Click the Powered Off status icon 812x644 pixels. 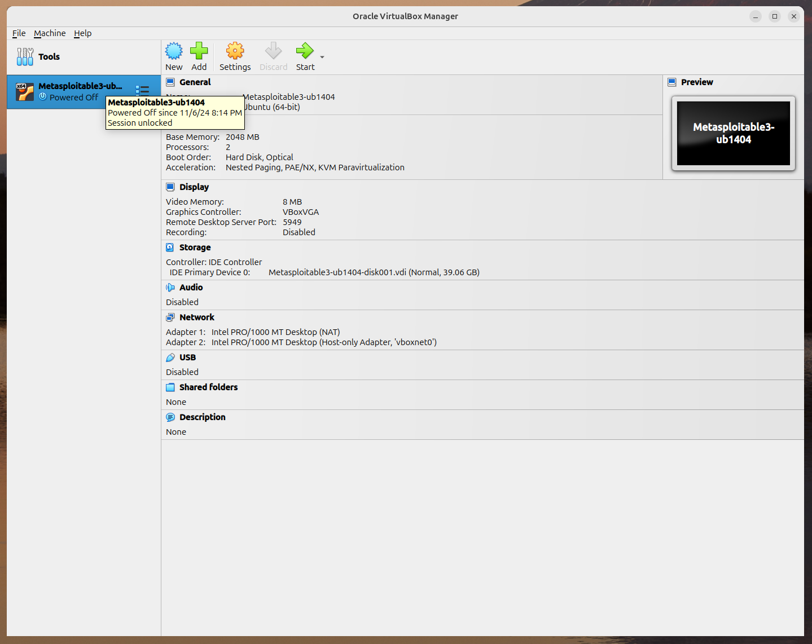43,96
